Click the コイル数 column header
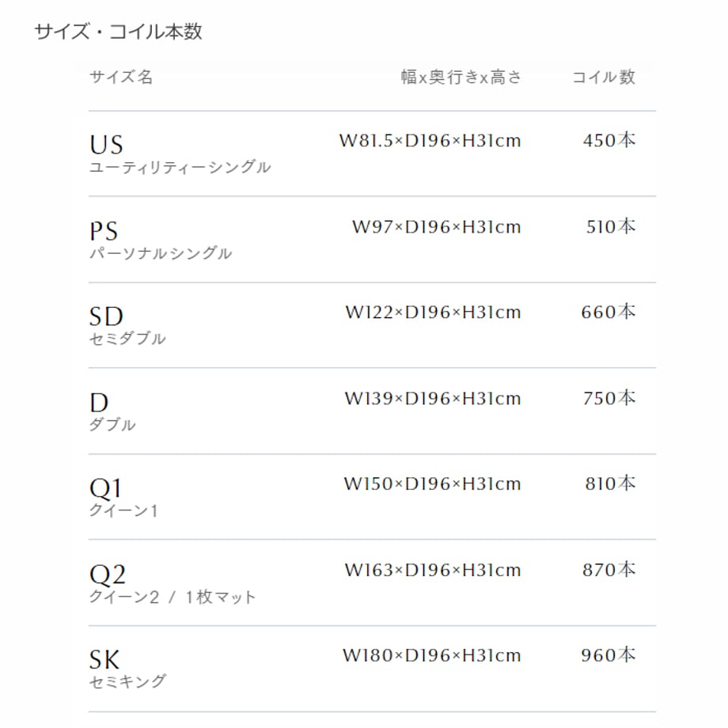This screenshot has width=728, height=728. [604, 77]
